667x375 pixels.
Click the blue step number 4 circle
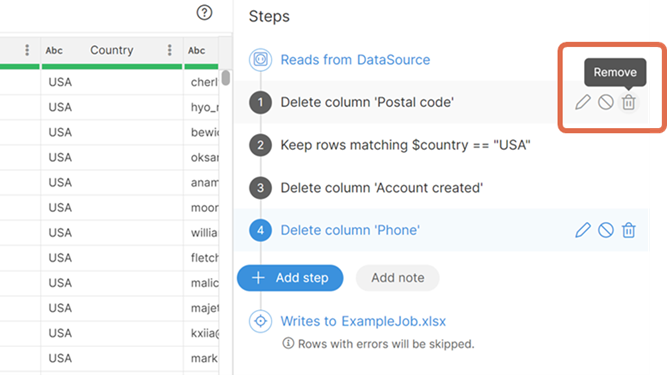click(x=260, y=230)
